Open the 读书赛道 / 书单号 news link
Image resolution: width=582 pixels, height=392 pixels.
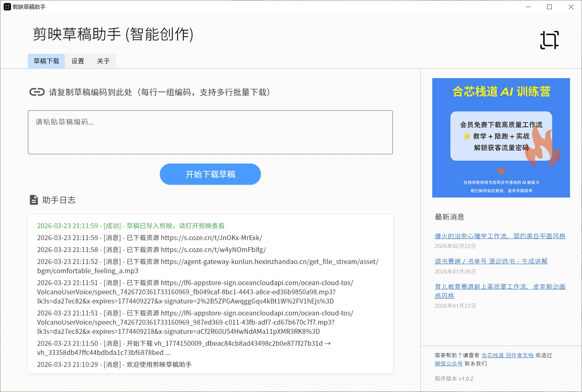click(491, 261)
